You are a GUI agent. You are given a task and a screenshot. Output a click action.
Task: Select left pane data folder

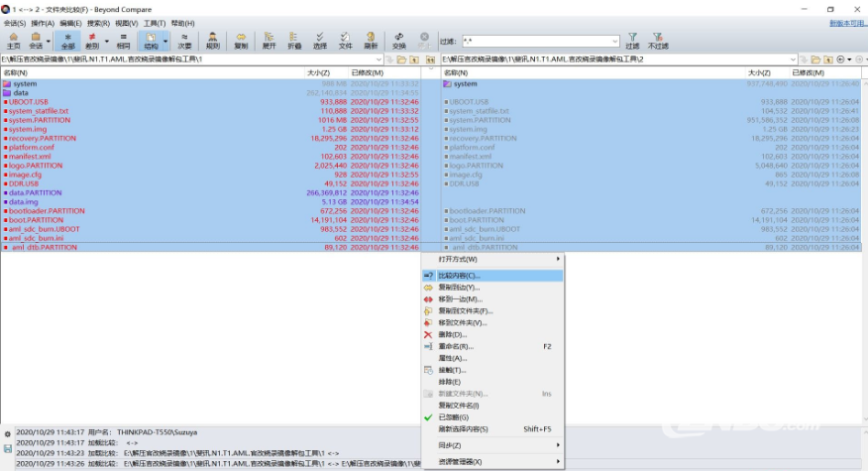[x=21, y=93]
